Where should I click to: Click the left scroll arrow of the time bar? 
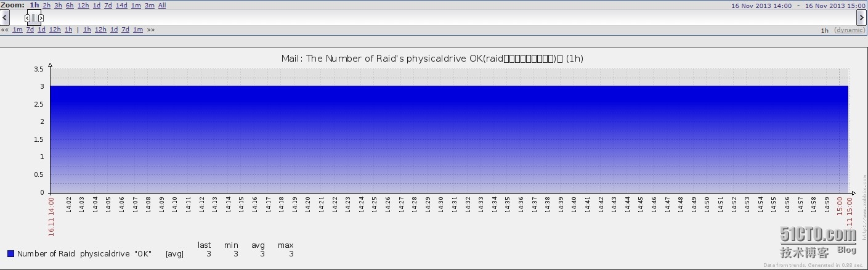click(x=5, y=18)
